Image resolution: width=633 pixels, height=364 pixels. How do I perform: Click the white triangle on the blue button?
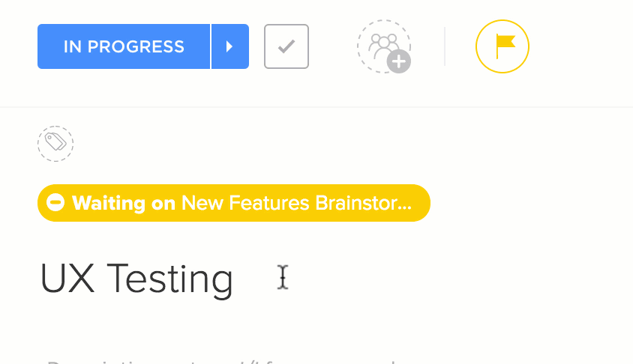pos(229,46)
